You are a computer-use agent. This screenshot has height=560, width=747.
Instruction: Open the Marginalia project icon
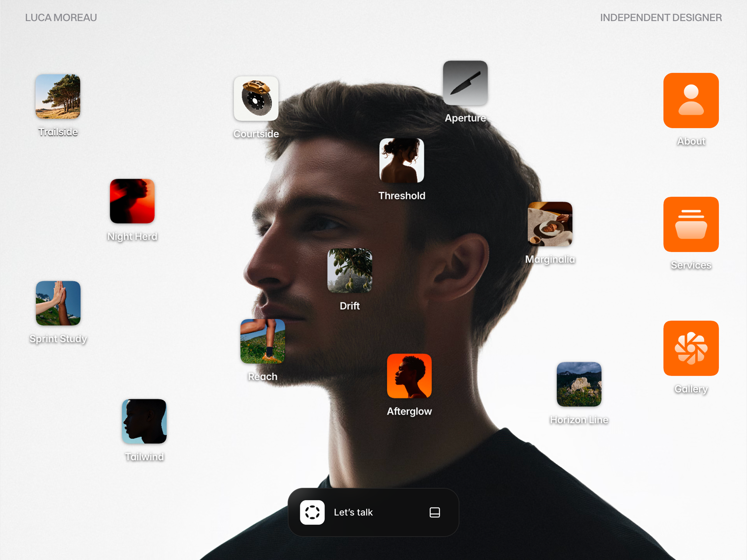click(x=550, y=224)
